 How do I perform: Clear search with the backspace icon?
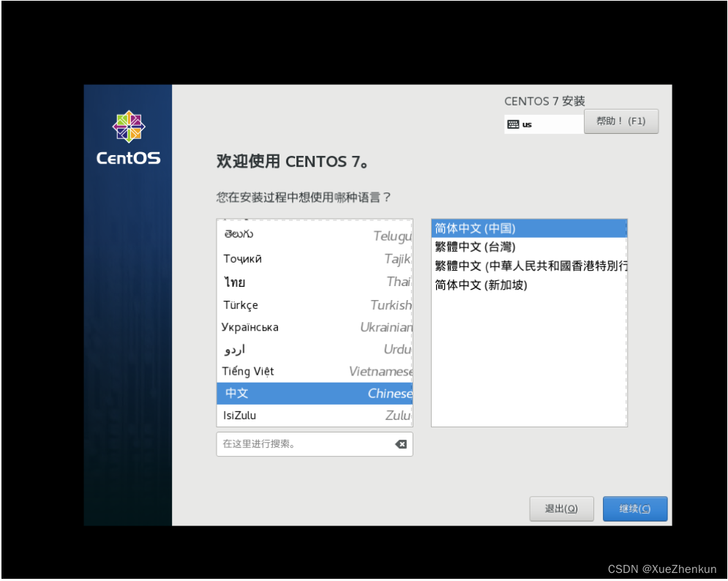(401, 445)
